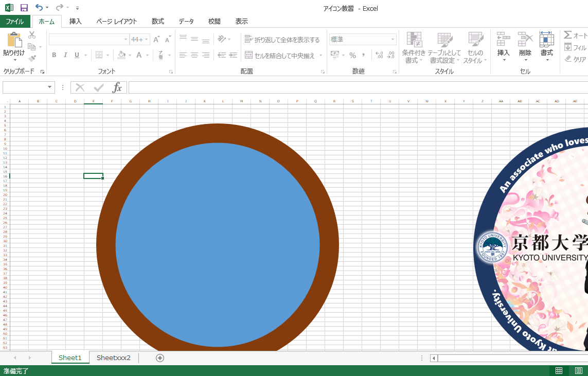Image resolution: width=588 pixels, height=376 pixels.
Task: Toggle bold formatting
Action: click(54, 55)
